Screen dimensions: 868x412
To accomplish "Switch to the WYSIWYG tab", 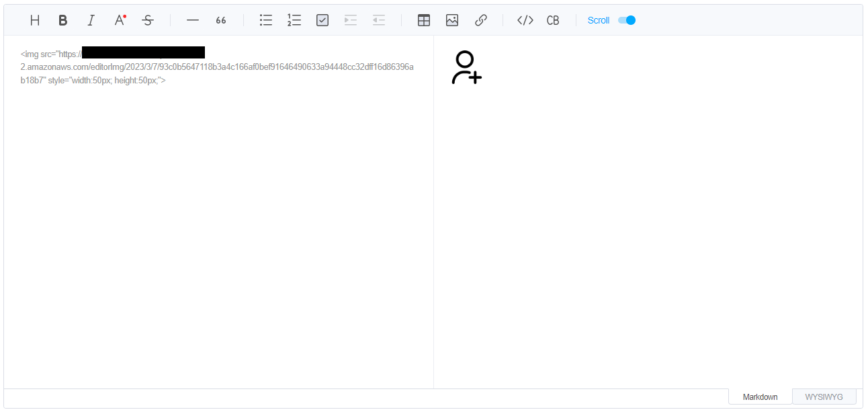I will tap(824, 397).
